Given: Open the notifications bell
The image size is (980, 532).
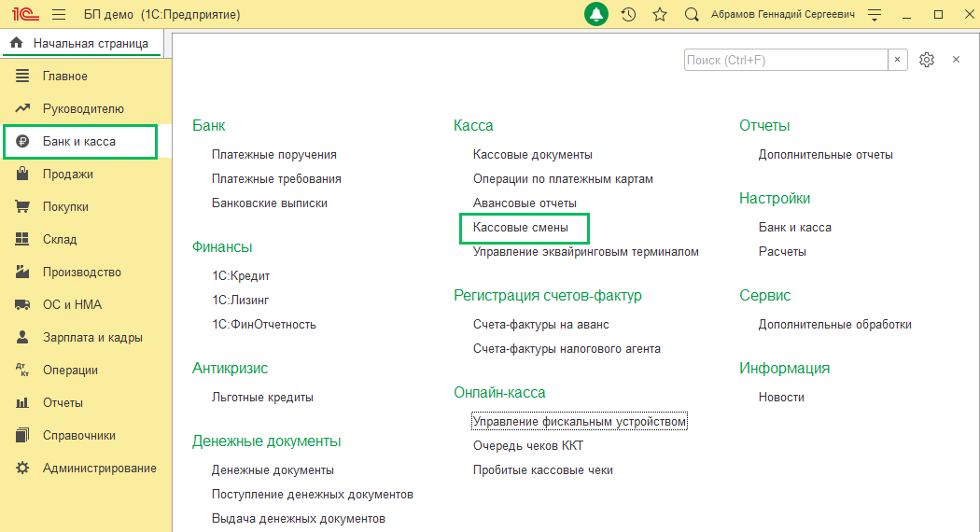Looking at the screenshot, I should (596, 14).
